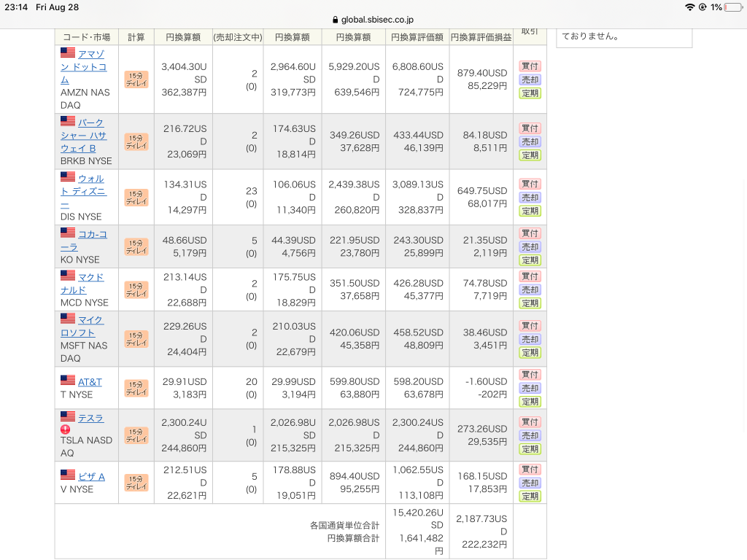Open the Berkshire Hathaway B stock link
The width and height of the screenshot is (747, 560).
point(84,135)
